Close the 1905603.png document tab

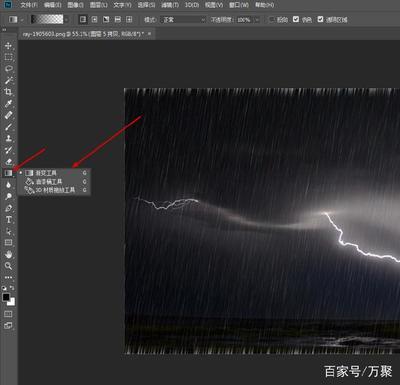point(149,34)
